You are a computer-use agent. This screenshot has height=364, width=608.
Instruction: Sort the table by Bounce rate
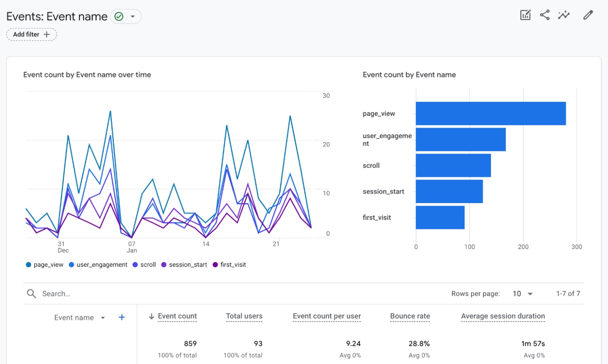(410, 316)
